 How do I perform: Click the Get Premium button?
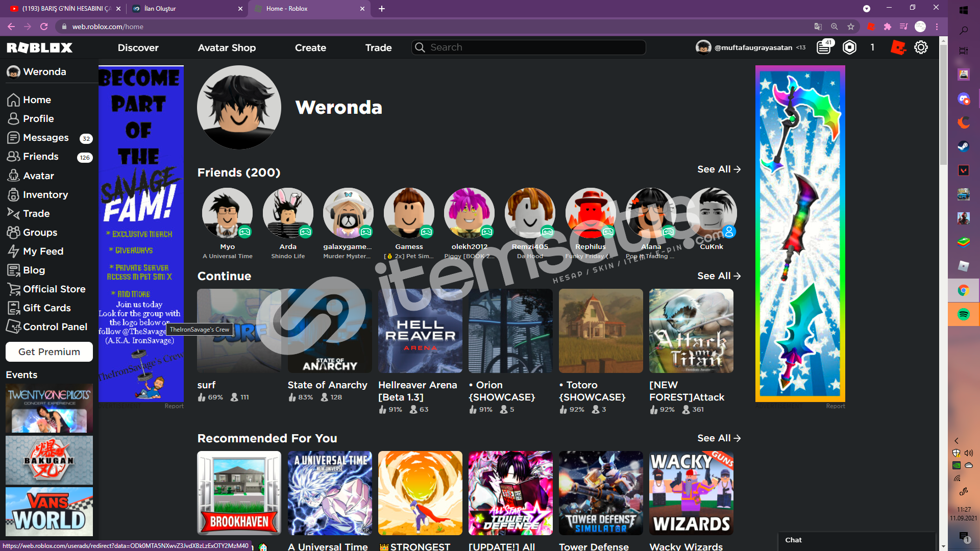(49, 352)
